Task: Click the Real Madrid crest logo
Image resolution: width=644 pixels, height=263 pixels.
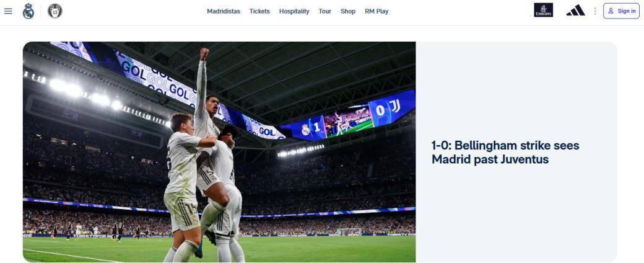Action: [x=28, y=11]
